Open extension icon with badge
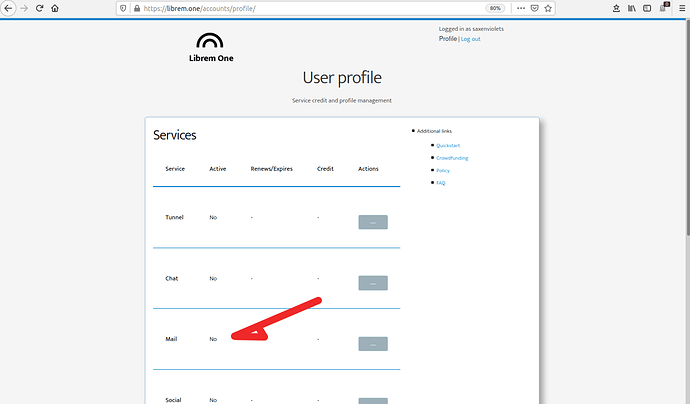This screenshot has width=690, height=404. pos(664,7)
